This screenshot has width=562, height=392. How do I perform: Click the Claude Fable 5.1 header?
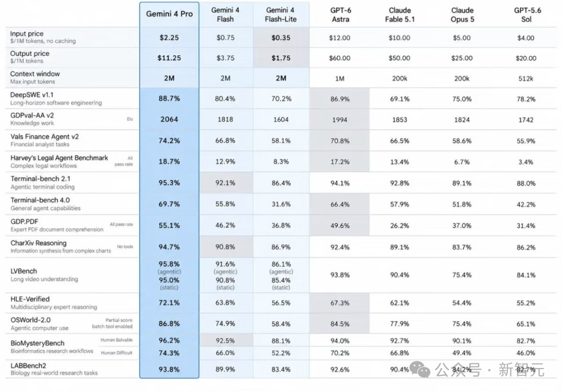coord(400,15)
